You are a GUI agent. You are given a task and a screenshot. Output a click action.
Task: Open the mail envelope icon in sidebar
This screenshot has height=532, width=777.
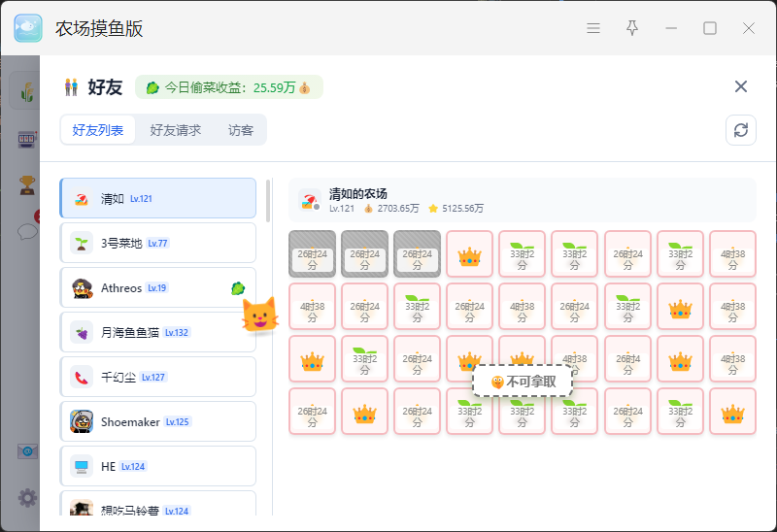point(27,451)
